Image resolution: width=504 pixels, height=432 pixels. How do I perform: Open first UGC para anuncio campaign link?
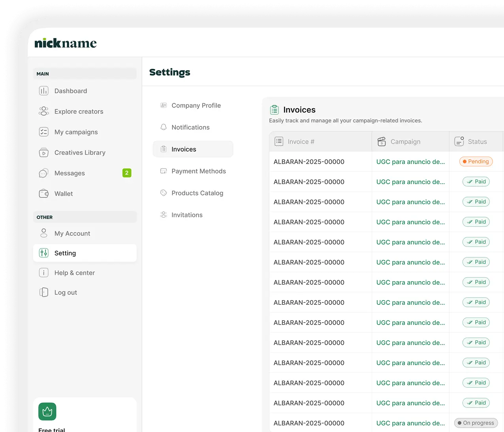tap(410, 162)
